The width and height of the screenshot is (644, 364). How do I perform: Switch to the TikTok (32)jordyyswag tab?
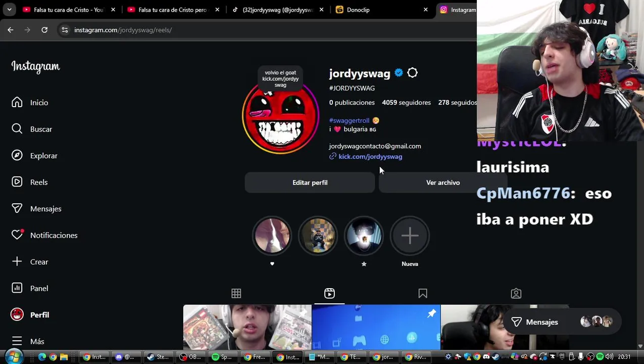coord(278,10)
